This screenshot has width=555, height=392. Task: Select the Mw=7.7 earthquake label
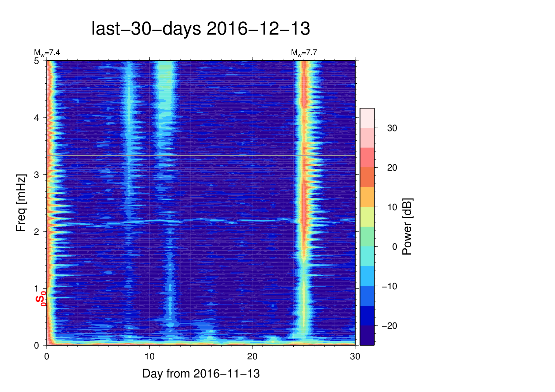click(304, 53)
